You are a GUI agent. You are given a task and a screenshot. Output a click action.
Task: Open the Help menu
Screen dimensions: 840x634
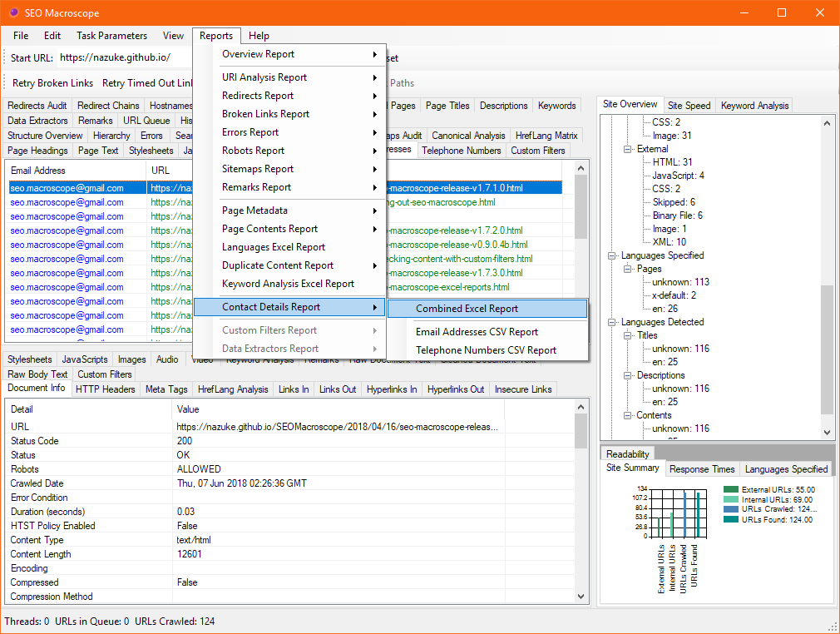[x=259, y=36]
